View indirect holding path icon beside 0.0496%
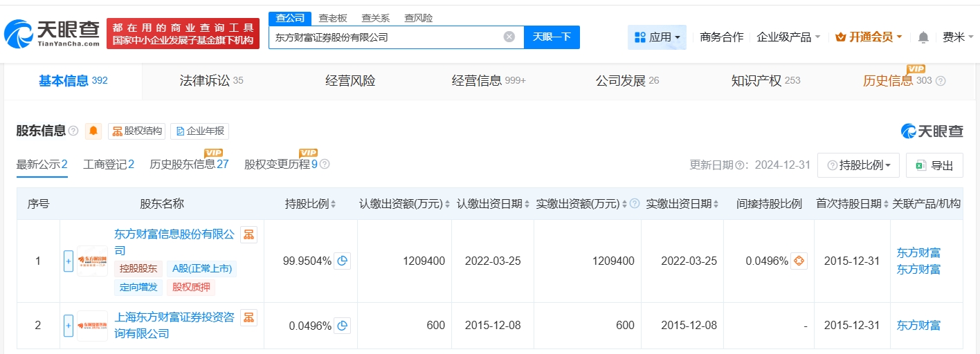This screenshot has height=354, width=980. coord(799,261)
